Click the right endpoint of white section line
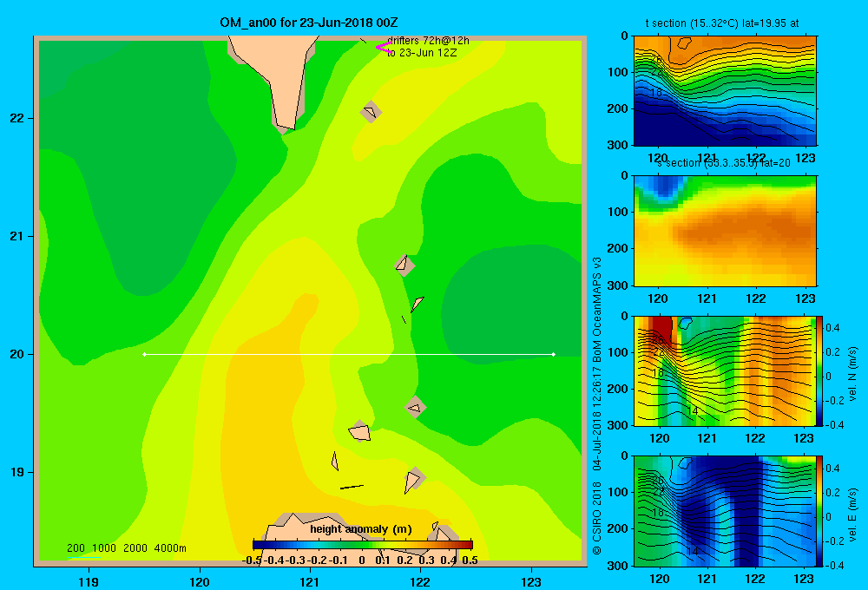The width and height of the screenshot is (868, 590). 554,354
